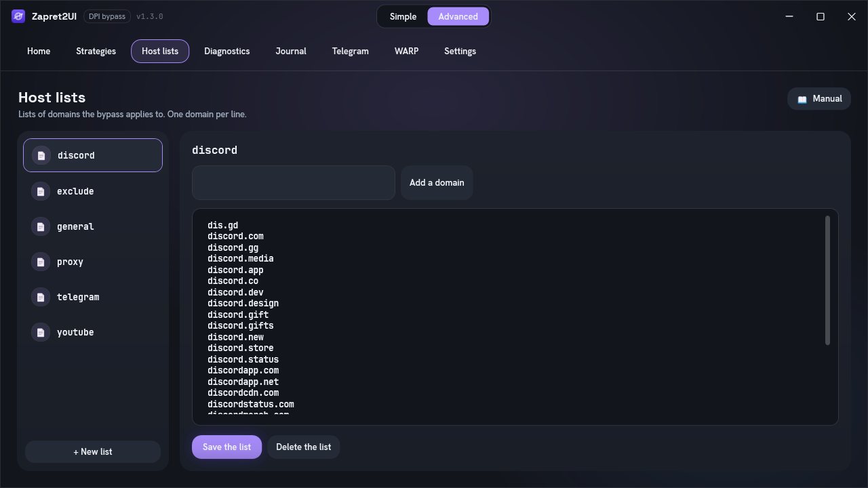Viewport: 868px width, 488px height.
Task: Open the Settings tab
Action: (460, 51)
